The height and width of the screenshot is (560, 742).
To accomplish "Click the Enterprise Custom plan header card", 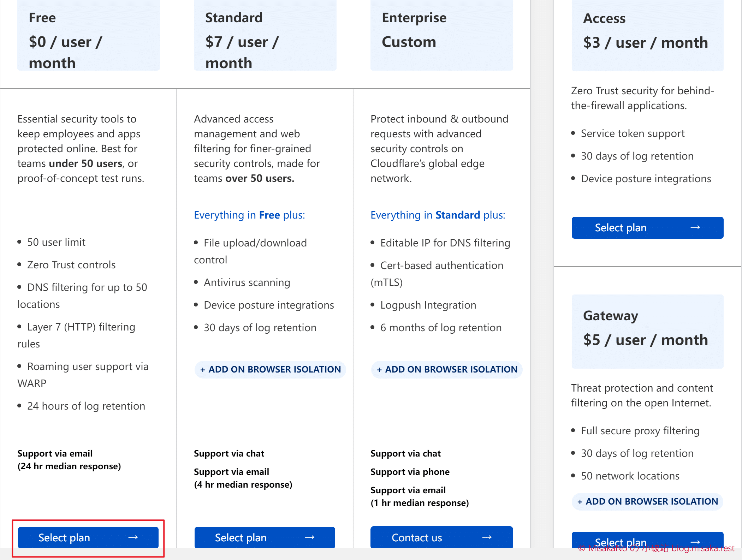I will (442, 35).
